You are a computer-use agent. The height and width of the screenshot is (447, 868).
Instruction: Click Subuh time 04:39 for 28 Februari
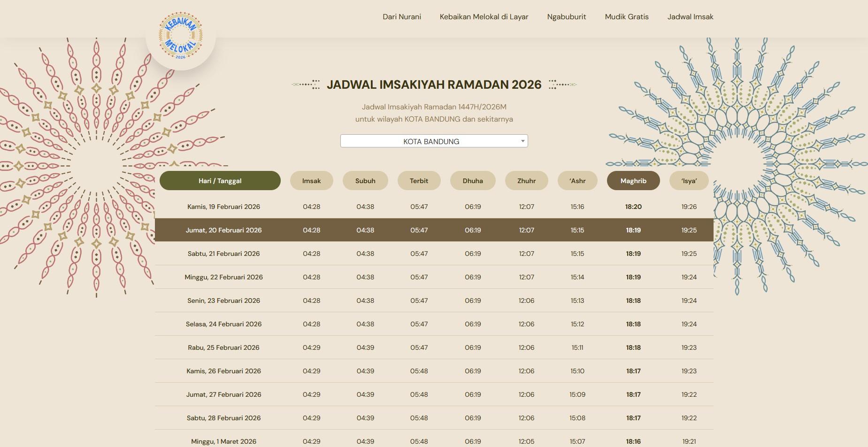365,418
